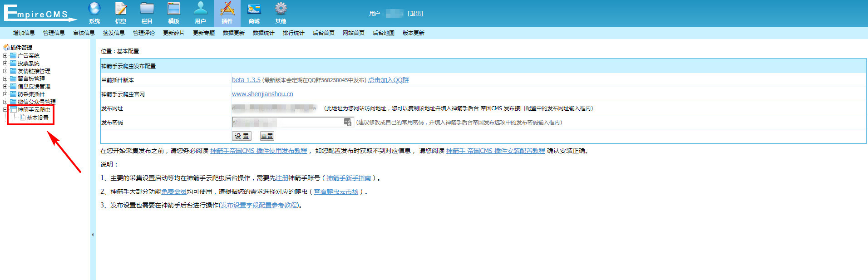The image size is (868, 280).
Task: Open the 插件 tools icon
Action: (x=227, y=9)
